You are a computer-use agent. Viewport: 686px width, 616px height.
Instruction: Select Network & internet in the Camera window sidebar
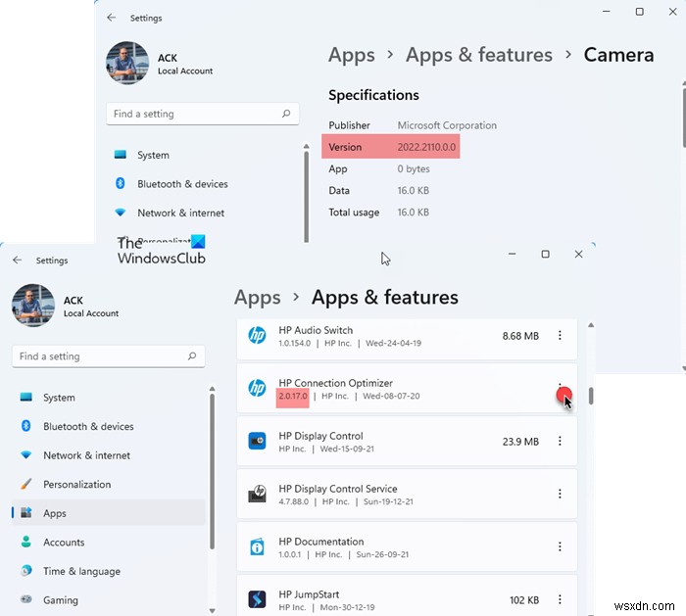pos(180,213)
